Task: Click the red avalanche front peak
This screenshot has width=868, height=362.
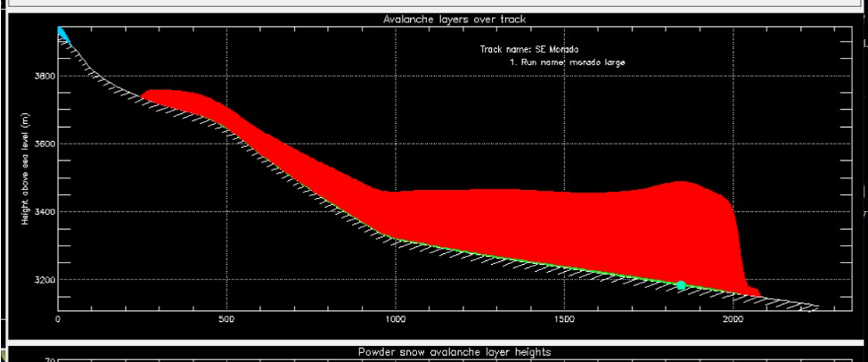Action: click(682, 185)
